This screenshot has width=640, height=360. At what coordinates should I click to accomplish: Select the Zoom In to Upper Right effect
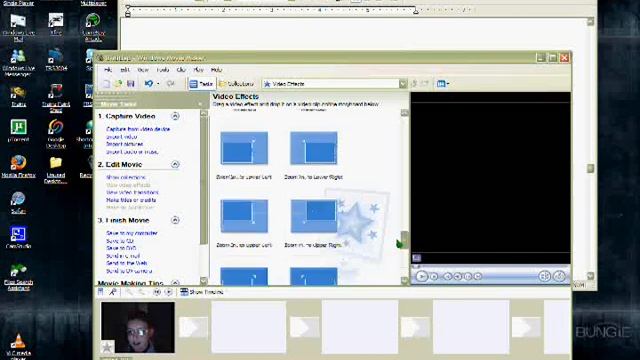[x=313, y=216]
